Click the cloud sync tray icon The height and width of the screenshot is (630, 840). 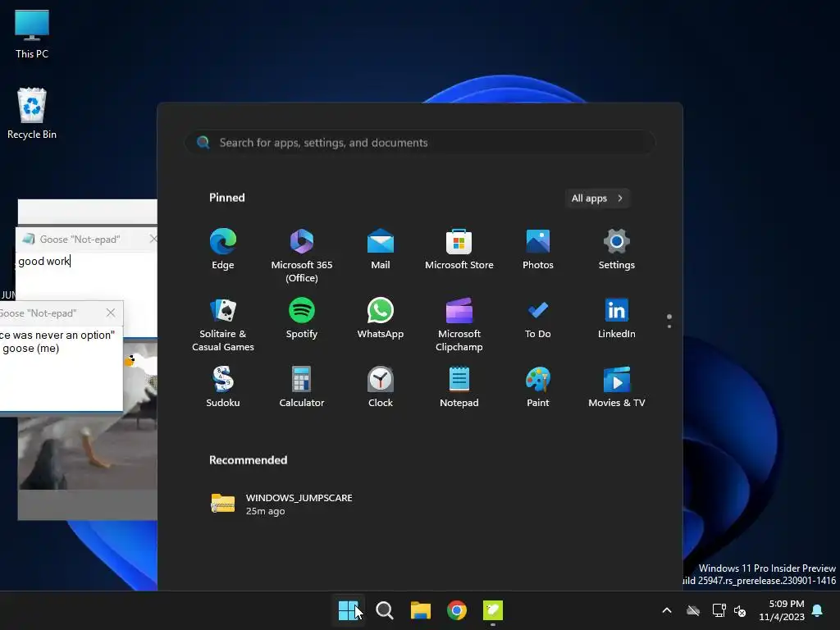click(x=693, y=610)
